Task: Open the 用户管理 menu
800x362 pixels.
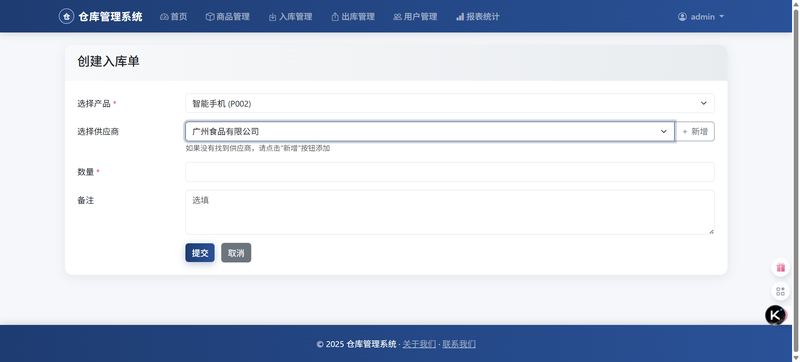Action: tap(415, 17)
